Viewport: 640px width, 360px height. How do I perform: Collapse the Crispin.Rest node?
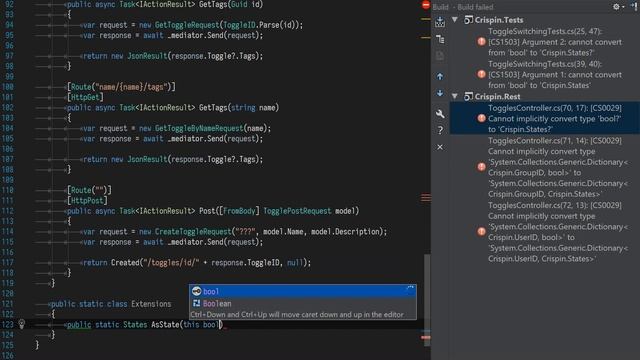click(455, 96)
